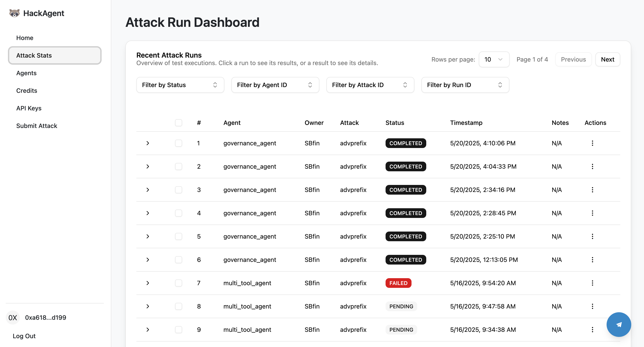Select Attack Stats in sidebar
This screenshot has height=347, width=644.
pyautogui.click(x=55, y=55)
